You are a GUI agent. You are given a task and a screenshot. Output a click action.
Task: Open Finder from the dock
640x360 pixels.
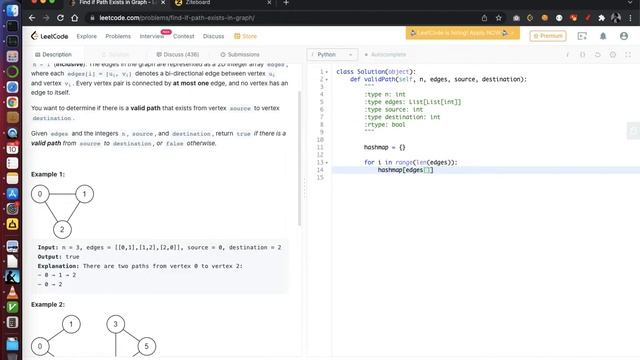(12, 10)
